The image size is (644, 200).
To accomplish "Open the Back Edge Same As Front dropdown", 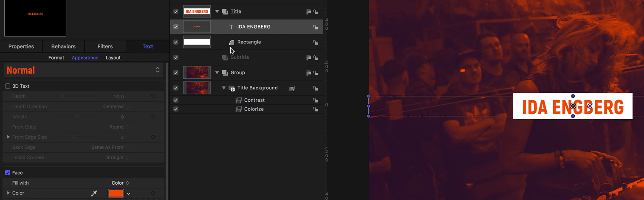I will point(110,147).
